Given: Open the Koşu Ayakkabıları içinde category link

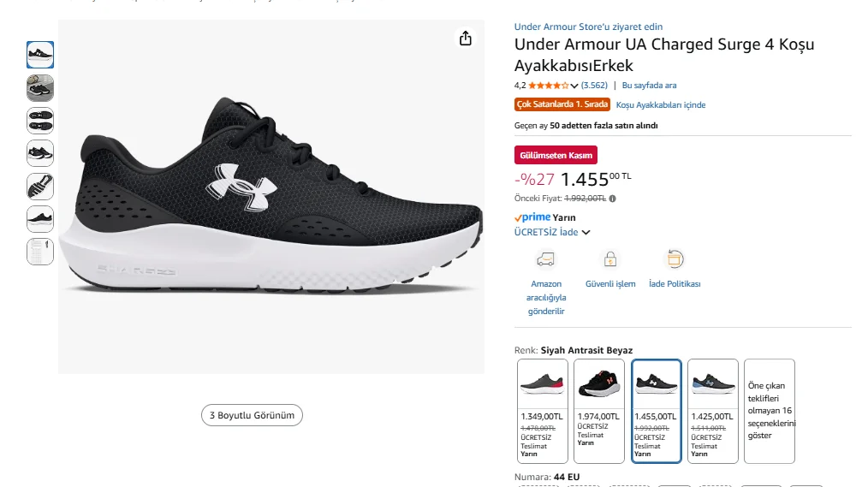Looking at the screenshot, I should [x=661, y=105].
